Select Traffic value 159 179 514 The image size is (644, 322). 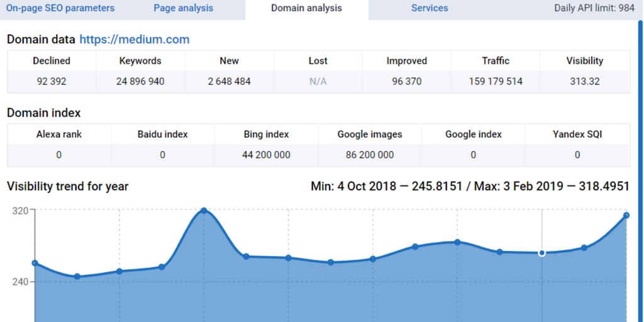(x=496, y=81)
